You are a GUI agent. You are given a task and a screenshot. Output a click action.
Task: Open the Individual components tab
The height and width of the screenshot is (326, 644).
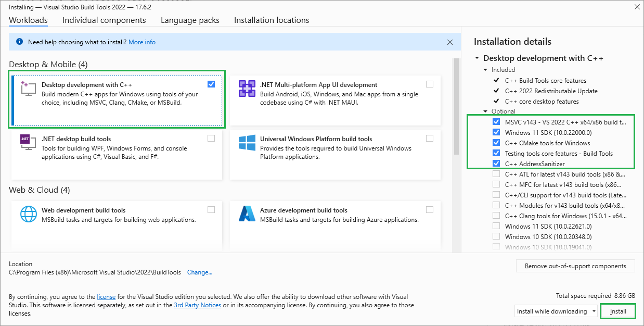click(x=104, y=20)
